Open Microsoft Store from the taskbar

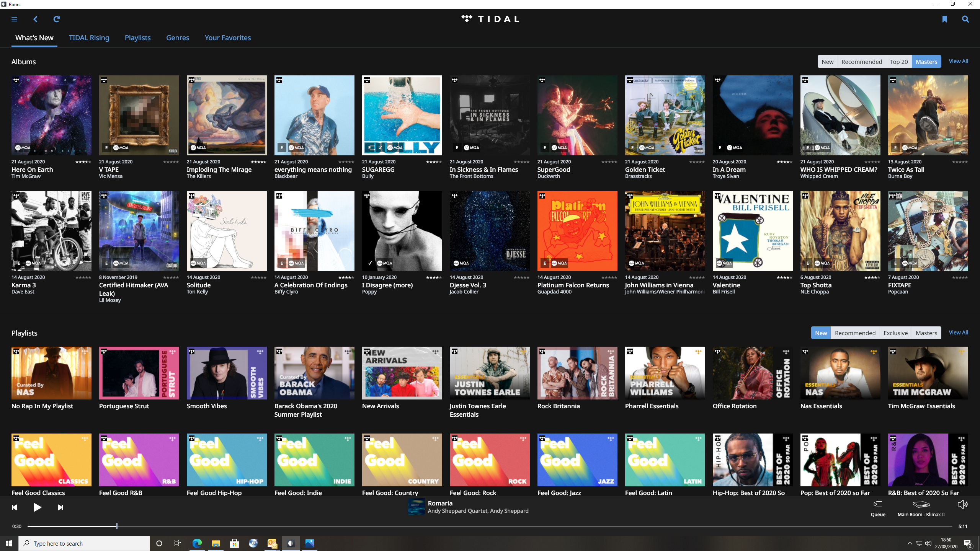click(234, 543)
